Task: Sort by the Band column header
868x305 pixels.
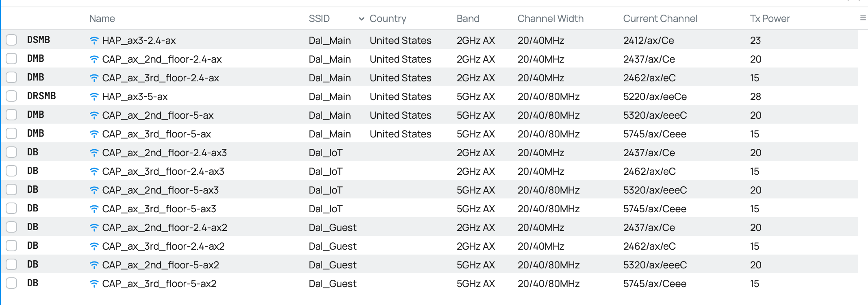Action: [x=468, y=19]
